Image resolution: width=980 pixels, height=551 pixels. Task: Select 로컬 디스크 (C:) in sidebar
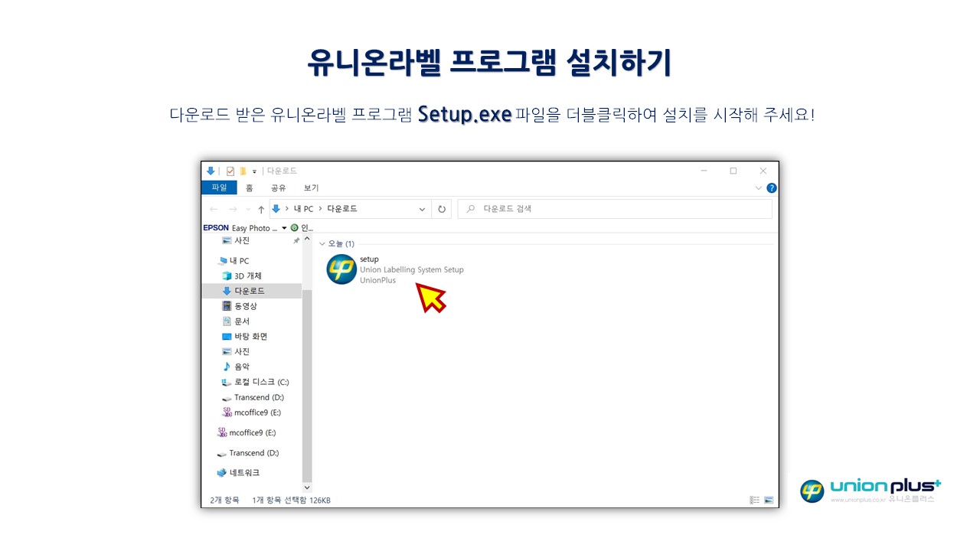[261, 382]
